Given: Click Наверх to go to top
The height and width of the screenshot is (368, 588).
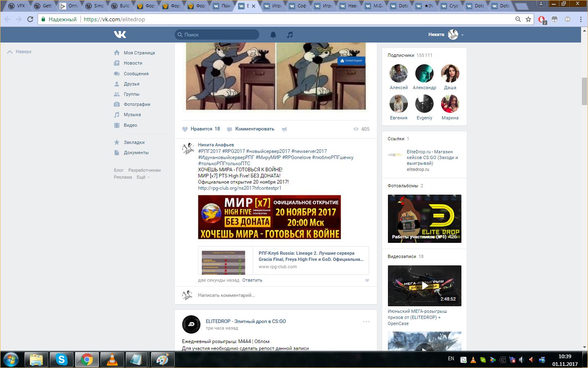Looking at the screenshot, I should click(x=19, y=52).
